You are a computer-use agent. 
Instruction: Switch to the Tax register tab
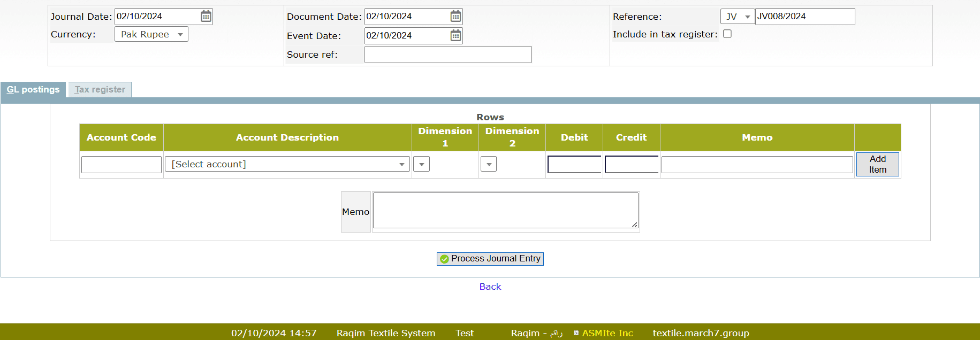(100, 90)
